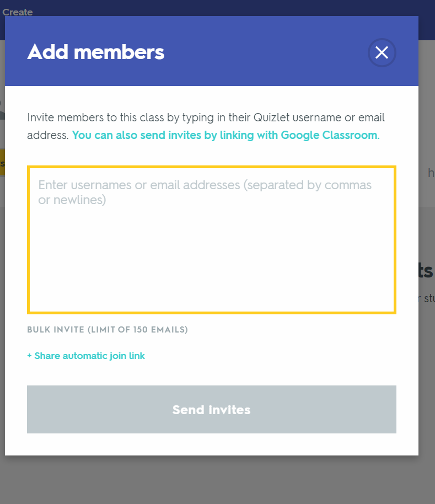Click the yellow button behind dialog's left edge

tap(2, 163)
